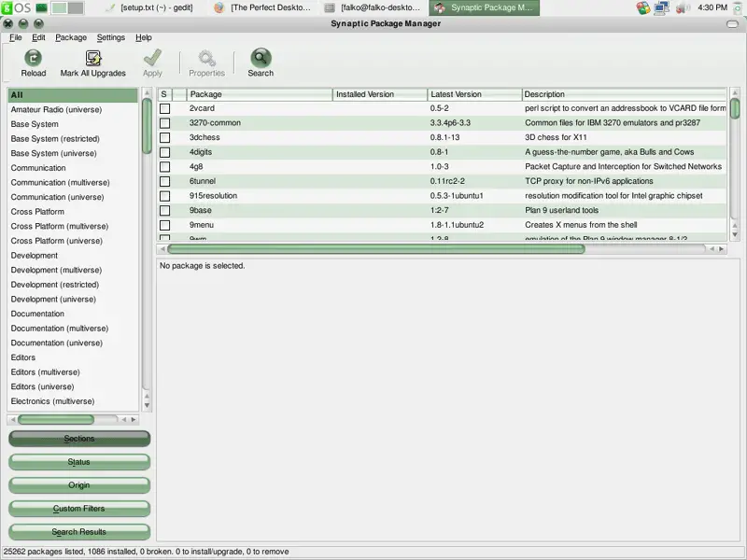Click the 4:30 PM clock

pos(712,7)
